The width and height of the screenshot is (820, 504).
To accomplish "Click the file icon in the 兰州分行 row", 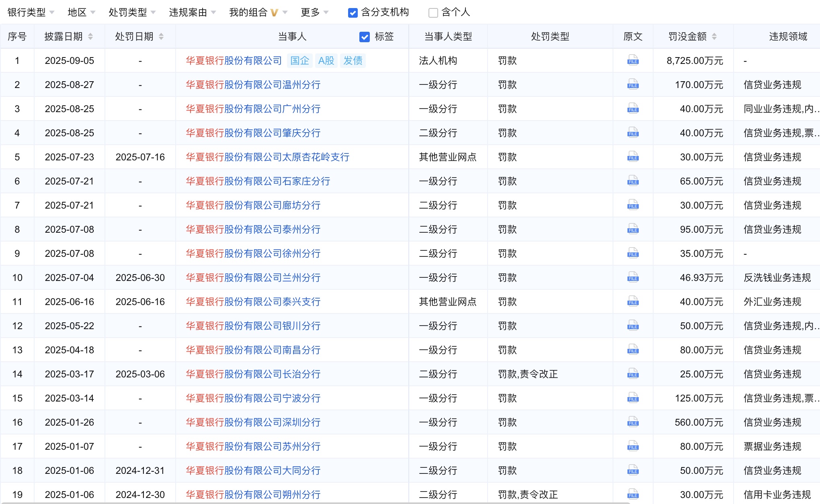I will coord(633,277).
